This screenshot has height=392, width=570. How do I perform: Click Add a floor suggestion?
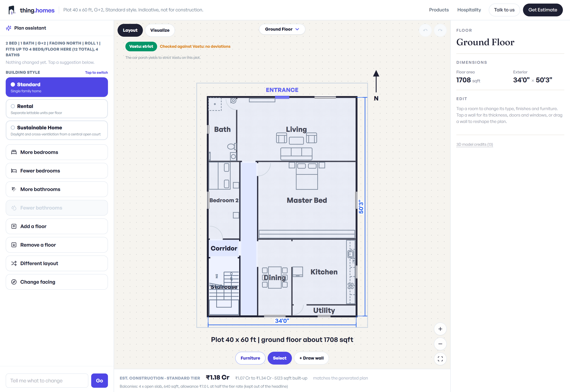[57, 226]
